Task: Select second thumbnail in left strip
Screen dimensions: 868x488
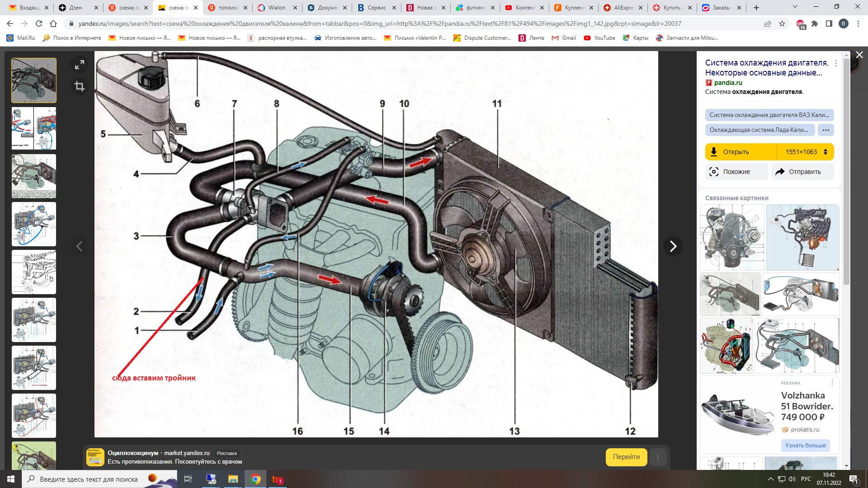Action: point(34,128)
